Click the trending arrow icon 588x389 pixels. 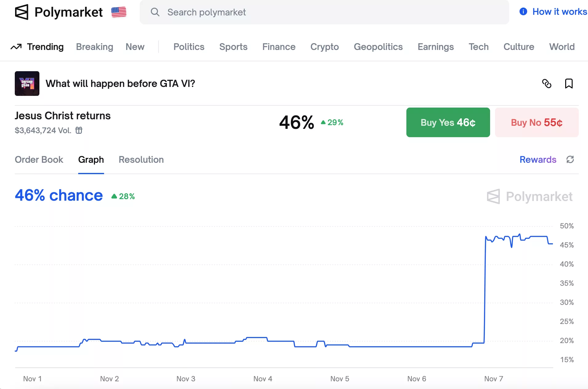16,47
